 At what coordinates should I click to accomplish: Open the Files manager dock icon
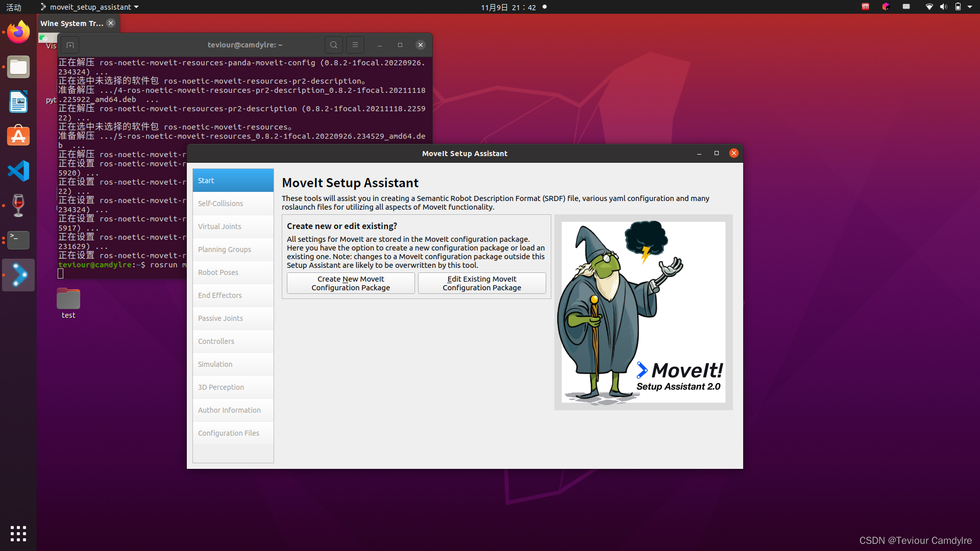pos(18,67)
